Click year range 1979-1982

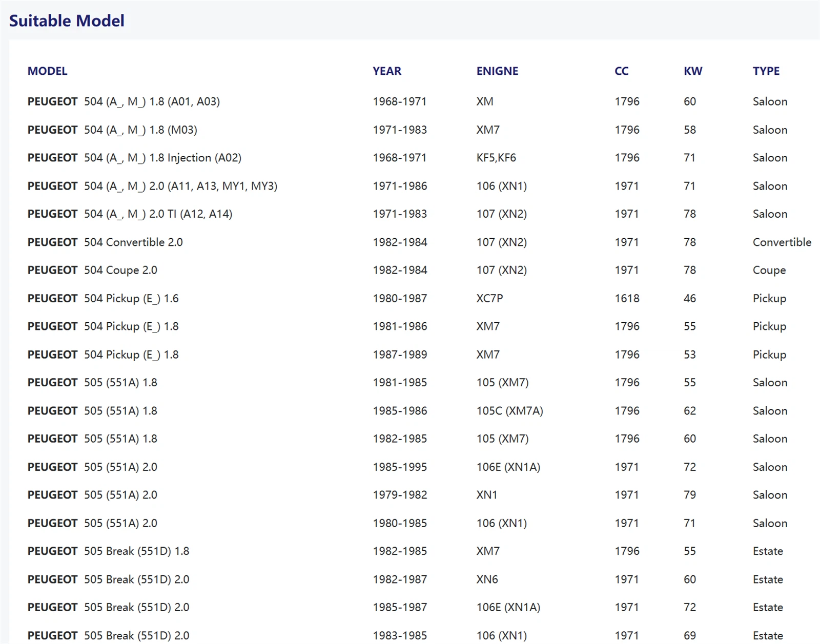[x=400, y=495]
